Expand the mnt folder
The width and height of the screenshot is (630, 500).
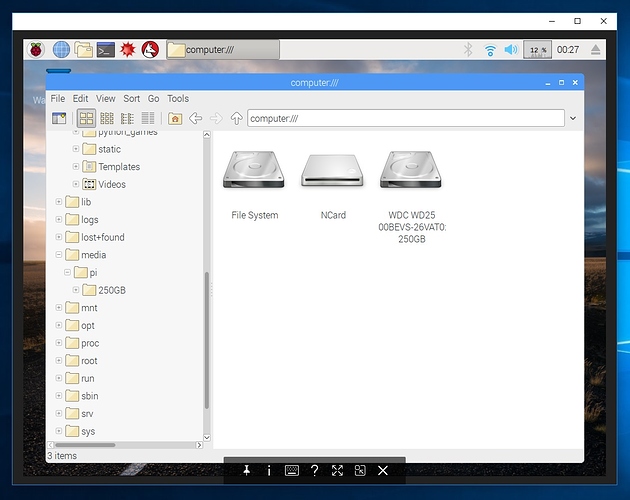(x=59, y=307)
